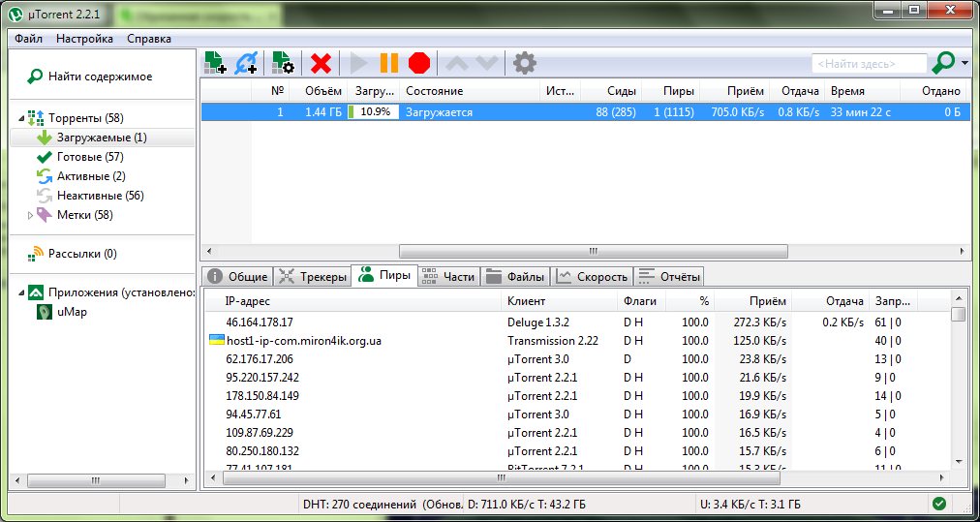Expand the Метки (58) node

coord(31,215)
